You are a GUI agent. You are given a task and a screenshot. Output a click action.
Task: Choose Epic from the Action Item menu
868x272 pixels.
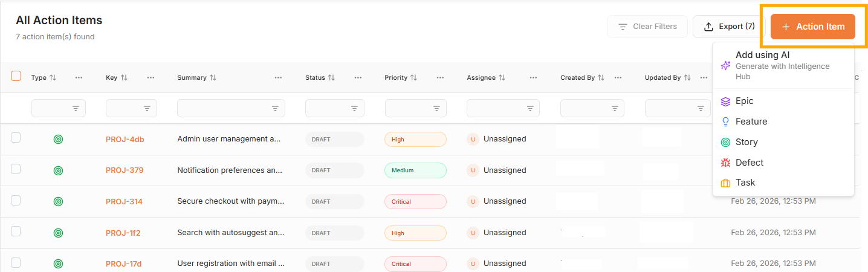pos(744,101)
